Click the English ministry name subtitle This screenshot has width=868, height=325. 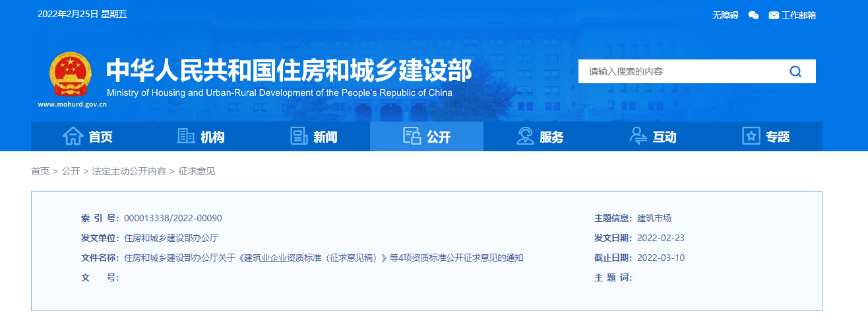280,92
